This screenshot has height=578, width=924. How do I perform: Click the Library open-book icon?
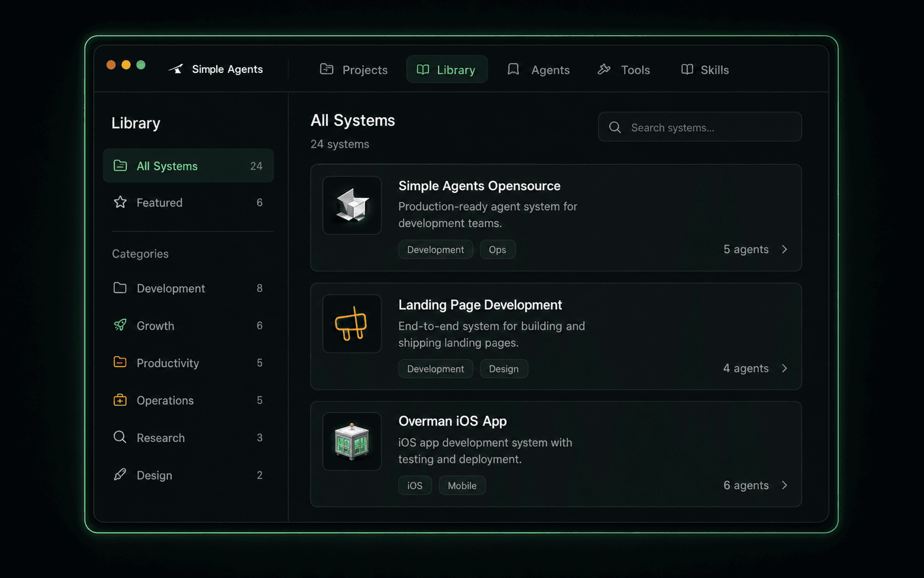point(423,69)
